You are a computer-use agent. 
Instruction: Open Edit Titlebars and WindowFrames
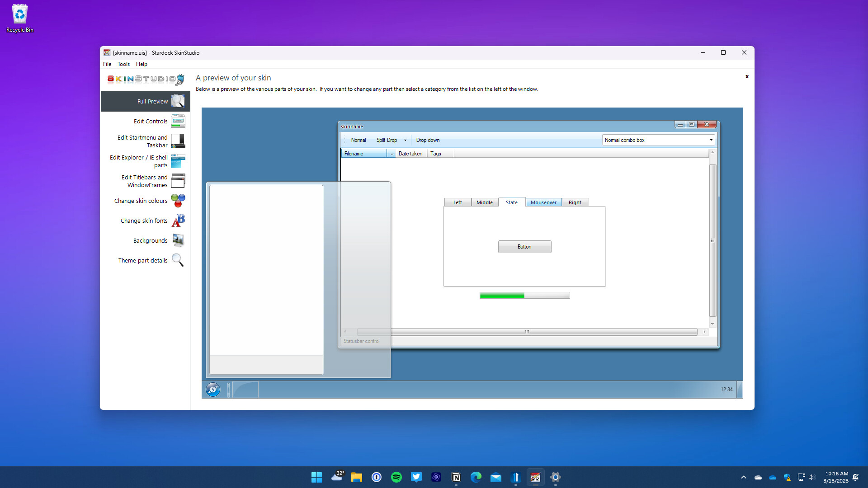click(178, 181)
